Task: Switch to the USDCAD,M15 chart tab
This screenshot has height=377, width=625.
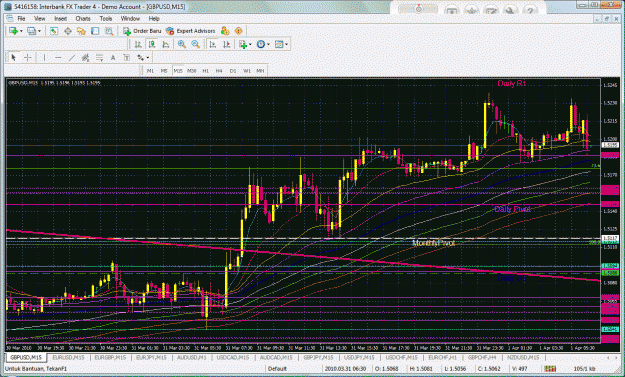Action: click(233, 358)
